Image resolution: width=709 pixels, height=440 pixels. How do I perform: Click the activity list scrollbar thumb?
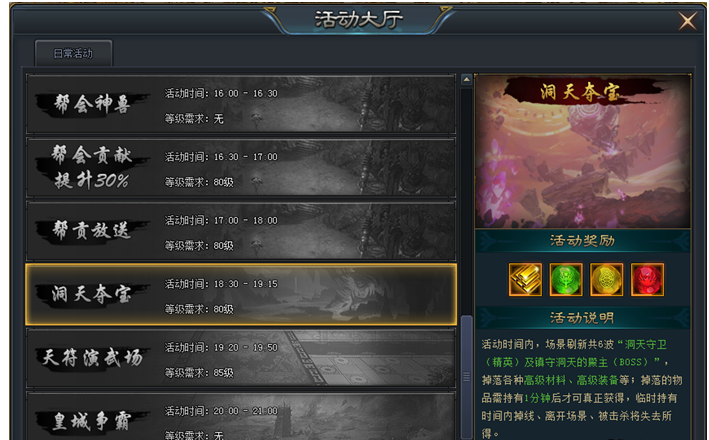466,378
